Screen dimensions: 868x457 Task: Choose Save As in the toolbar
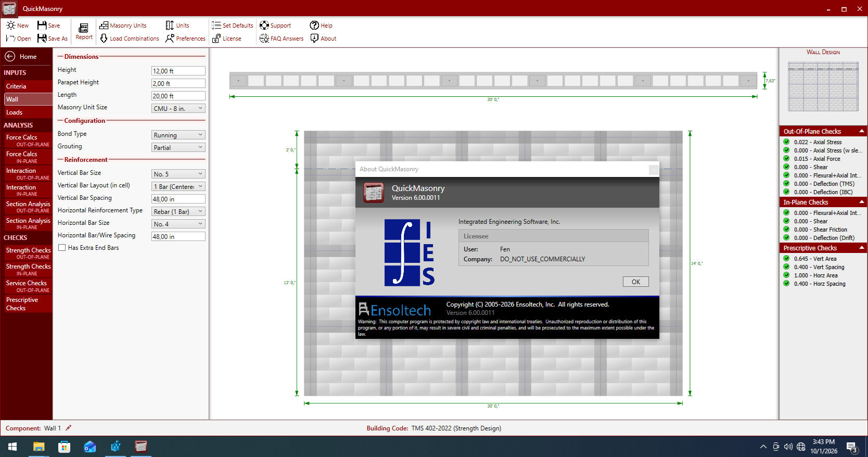point(53,39)
